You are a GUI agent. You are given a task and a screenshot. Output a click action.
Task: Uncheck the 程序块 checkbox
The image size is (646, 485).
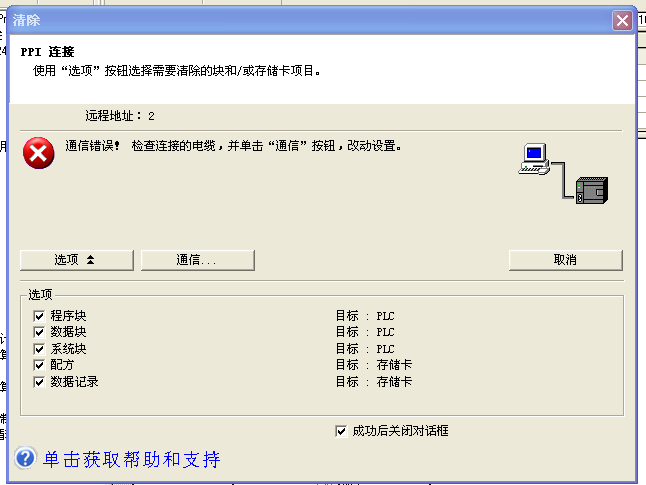40,316
